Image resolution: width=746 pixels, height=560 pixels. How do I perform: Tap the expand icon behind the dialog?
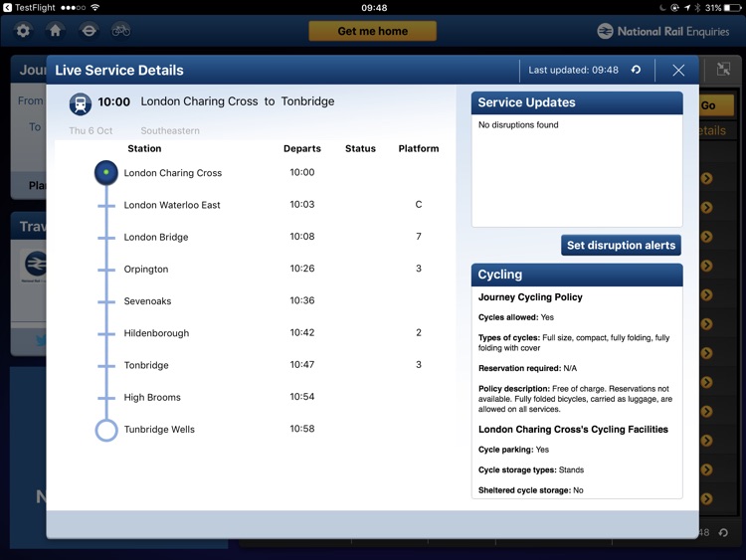(x=723, y=70)
